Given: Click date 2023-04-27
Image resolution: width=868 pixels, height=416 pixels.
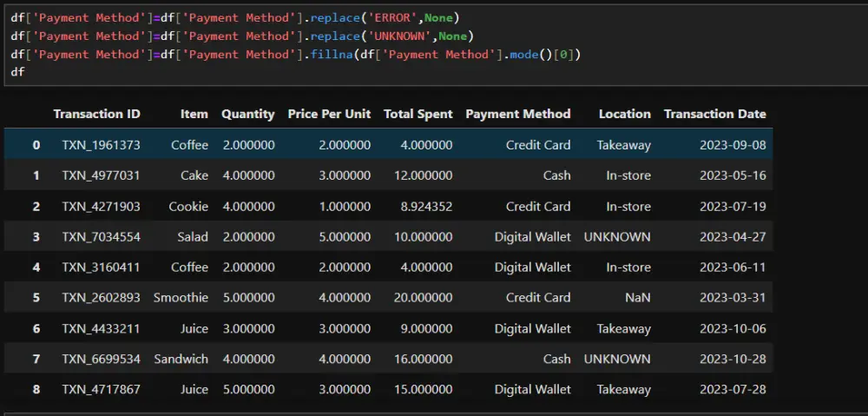Looking at the screenshot, I should click(733, 237).
